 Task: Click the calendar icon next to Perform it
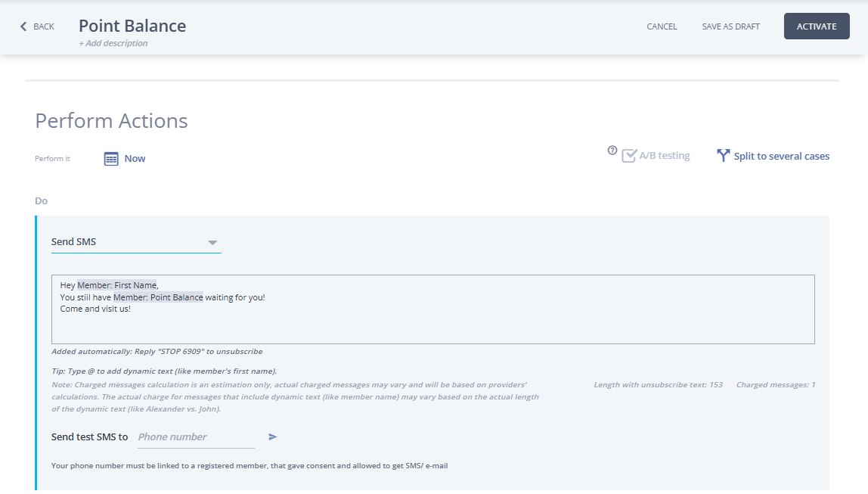point(111,159)
